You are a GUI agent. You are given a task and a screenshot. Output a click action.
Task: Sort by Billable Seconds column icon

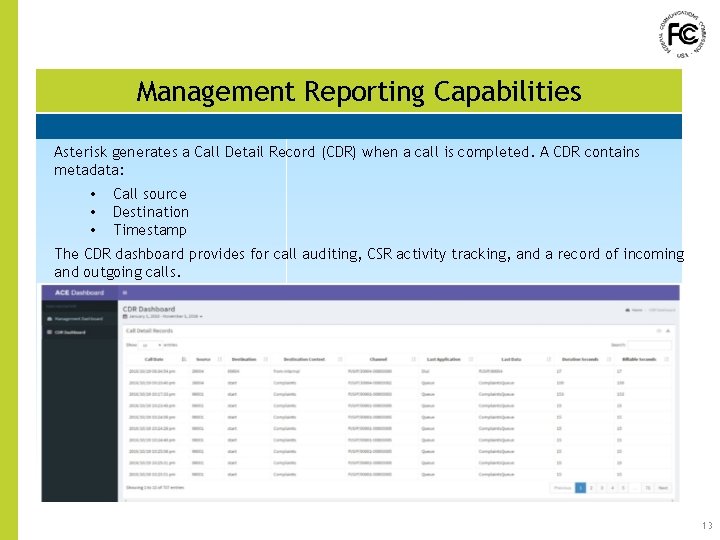[x=666, y=359]
